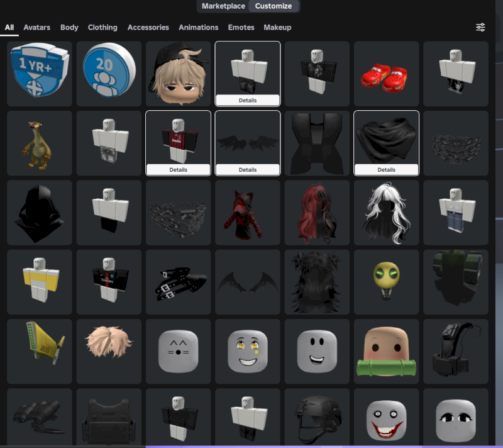Select the yellow folded paper plane item
Screen dimensions: 503x448
40,351
